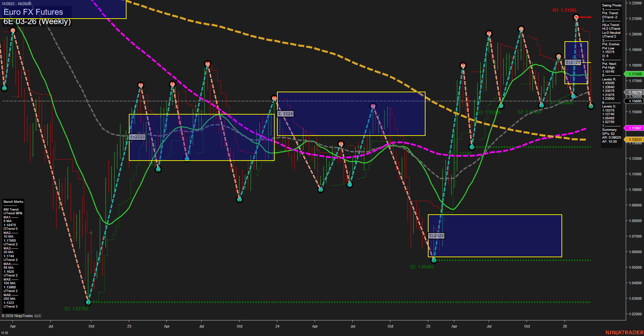644x336 pixels.
Task: Click the © 2026 NinjaTrader, LLC link
Action: 22,315
